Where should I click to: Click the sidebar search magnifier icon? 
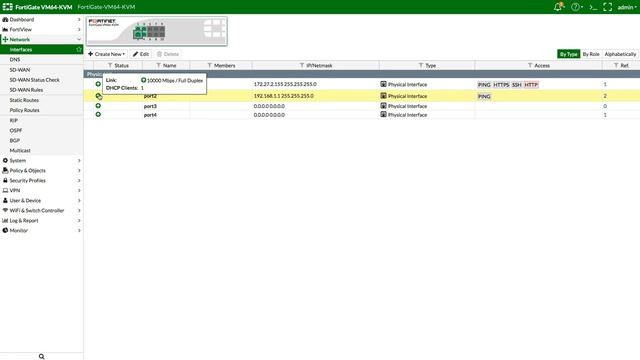42,356
